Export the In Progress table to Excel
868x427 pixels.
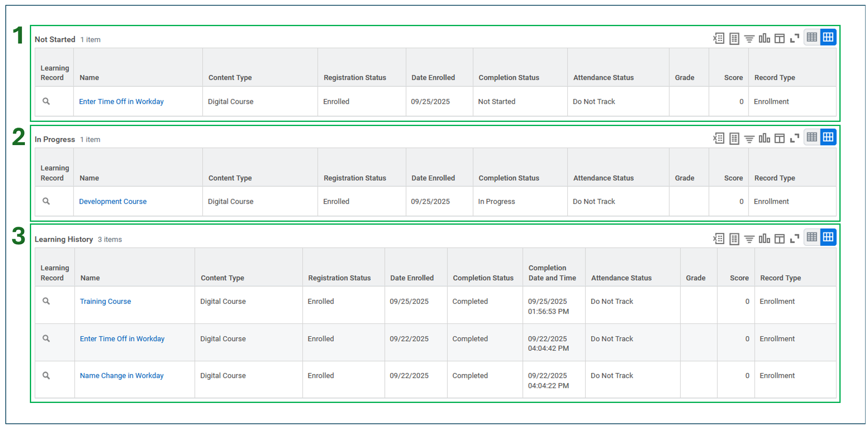[719, 138]
